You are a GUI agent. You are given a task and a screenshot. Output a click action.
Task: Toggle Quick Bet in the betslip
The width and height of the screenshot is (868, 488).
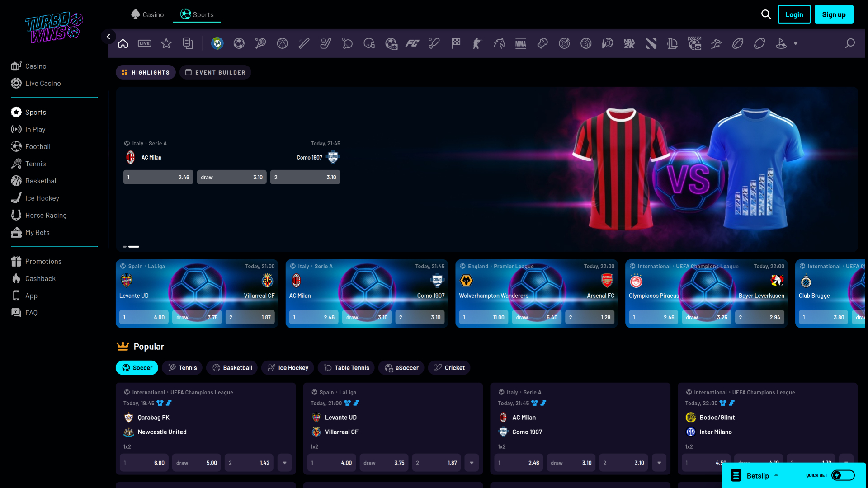pos(844,475)
